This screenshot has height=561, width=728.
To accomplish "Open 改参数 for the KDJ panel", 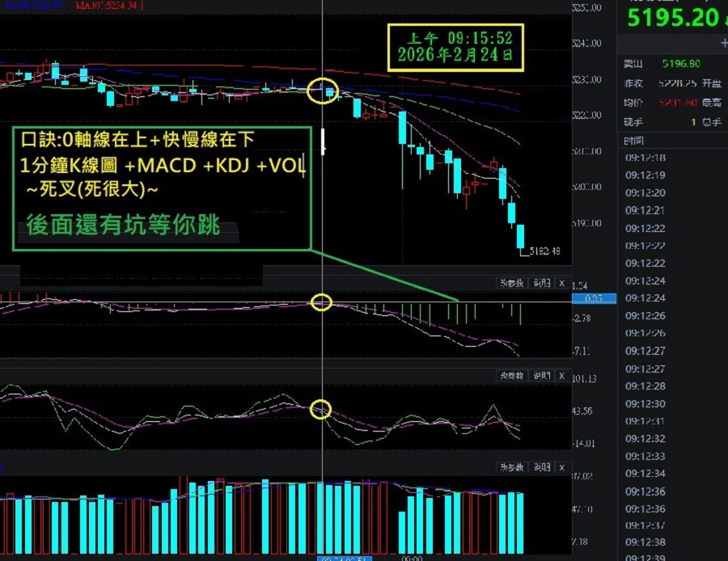I will pyautogui.click(x=512, y=375).
